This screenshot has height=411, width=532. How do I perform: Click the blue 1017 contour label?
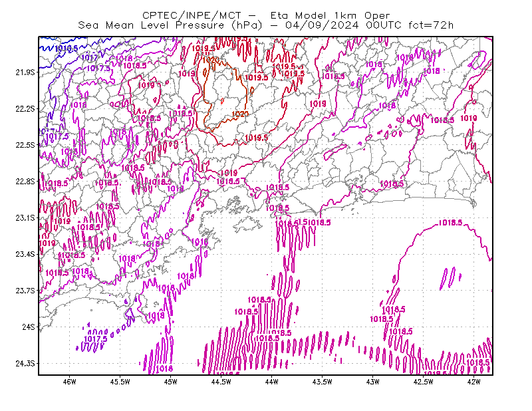[x=89, y=57]
